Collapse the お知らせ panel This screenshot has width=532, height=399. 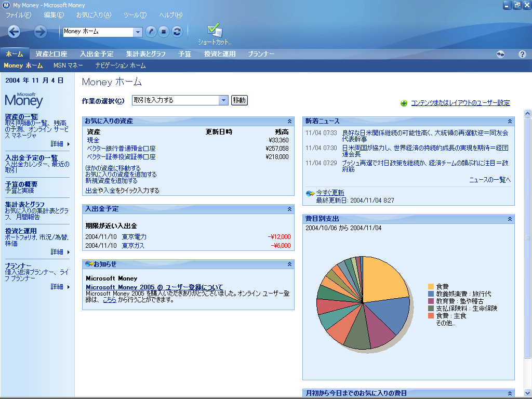pyautogui.click(x=289, y=264)
